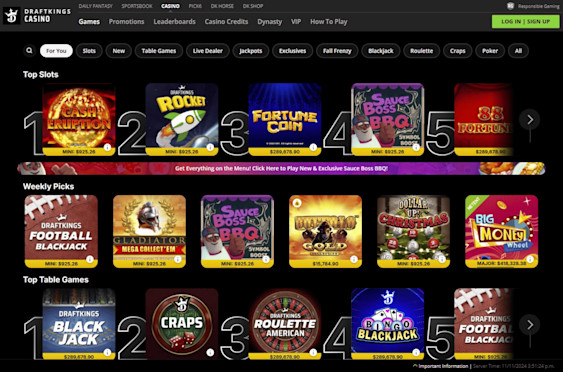Show info icon on Buffalo Gold tile
This screenshot has width=563, height=372.
[x=354, y=259]
